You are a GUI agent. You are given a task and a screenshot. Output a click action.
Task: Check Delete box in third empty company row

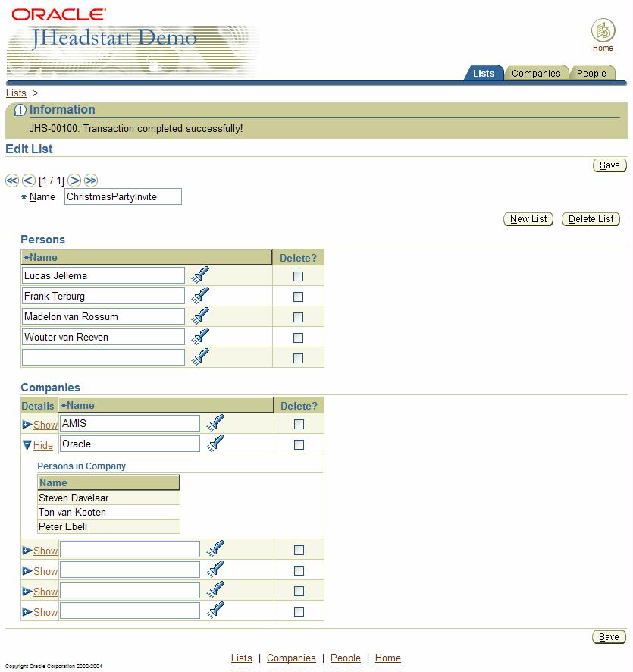[x=299, y=592]
